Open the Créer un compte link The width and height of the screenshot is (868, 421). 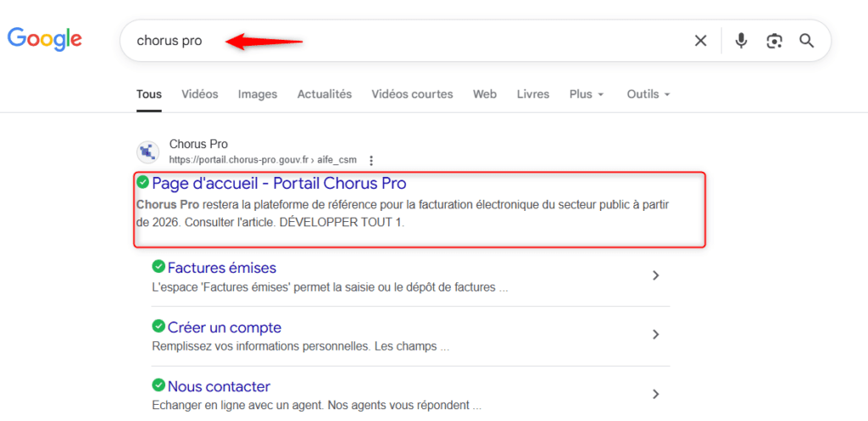[x=224, y=328]
